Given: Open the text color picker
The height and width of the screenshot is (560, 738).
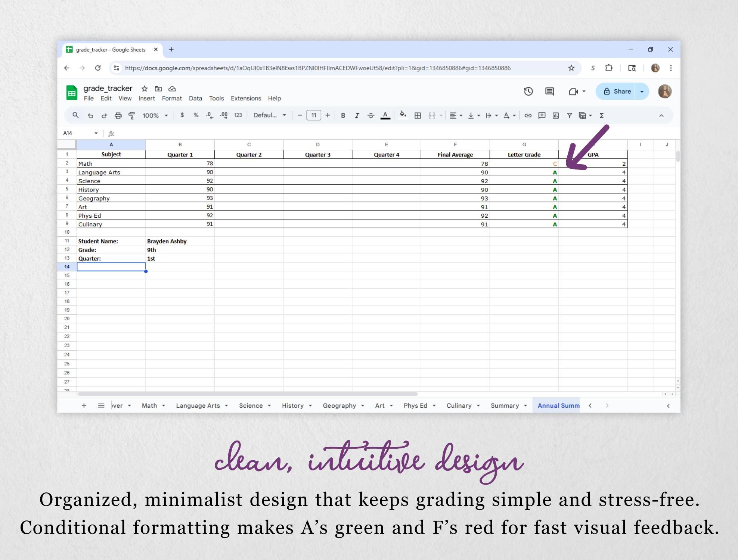Looking at the screenshot, I should click(x=385, y=116).
